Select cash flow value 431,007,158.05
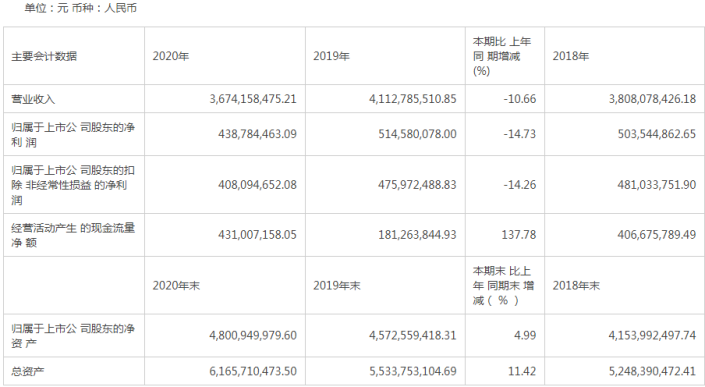Image resolution: width=705 pixels, height=387 pixels. point(257,235)
